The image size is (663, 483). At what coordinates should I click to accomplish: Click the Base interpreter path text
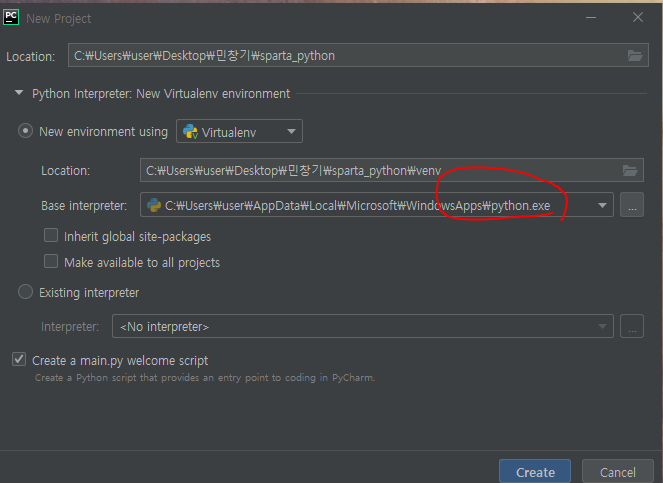click(x=357, y=206)
